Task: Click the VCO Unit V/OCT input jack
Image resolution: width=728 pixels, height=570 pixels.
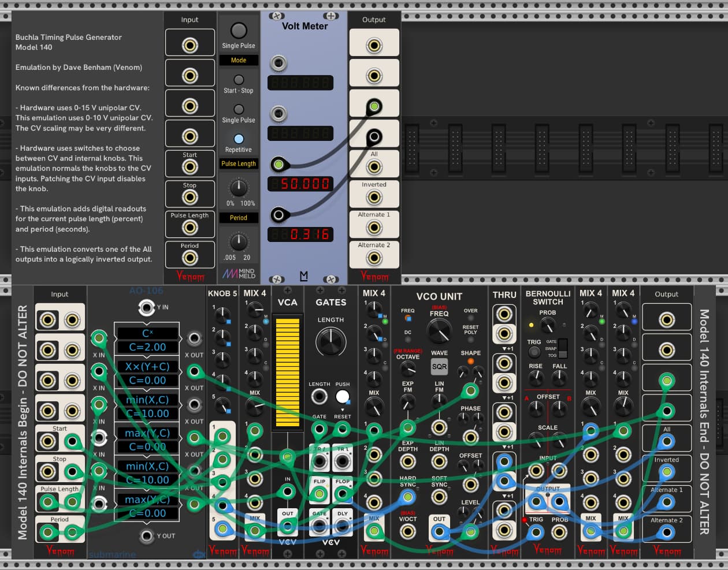Action: (x=408, y=531)
